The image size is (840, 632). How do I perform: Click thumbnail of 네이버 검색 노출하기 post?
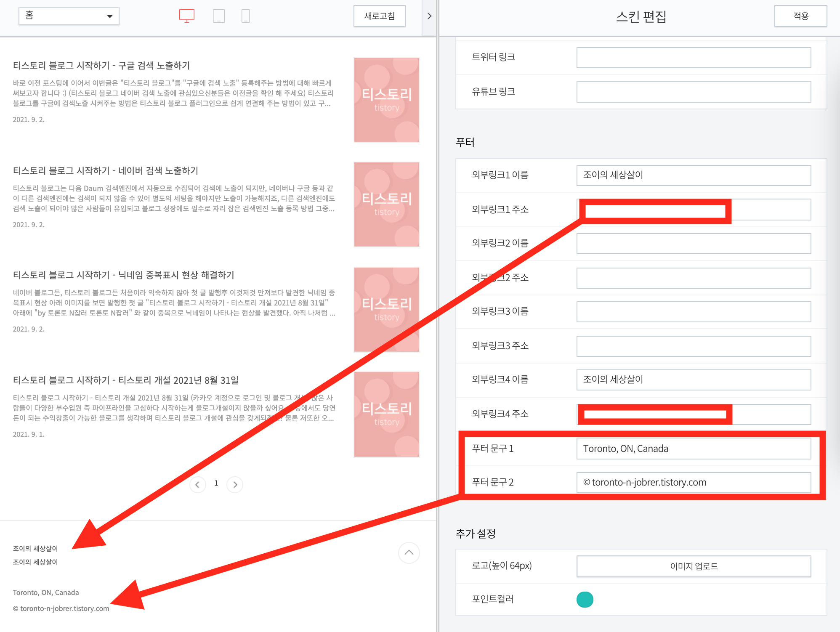(x=386, y=204)
